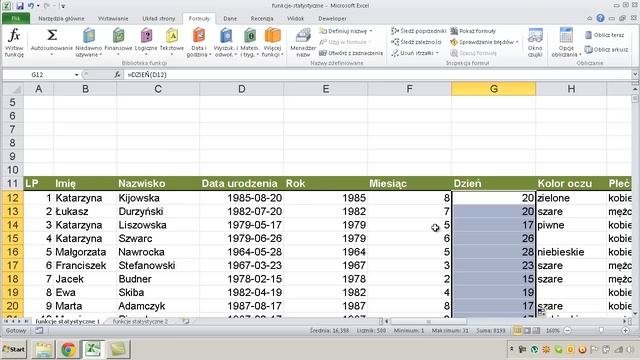Select row 15 header

(13, 238)
